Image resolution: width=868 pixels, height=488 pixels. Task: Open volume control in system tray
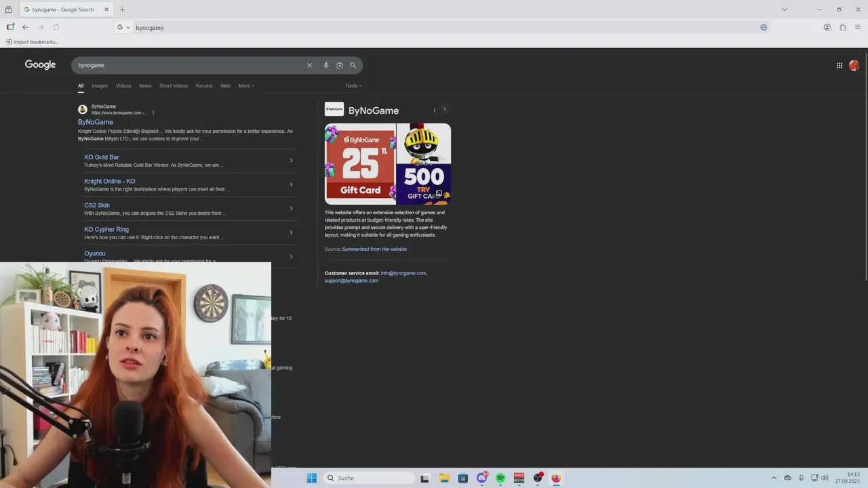pos(825,478)
